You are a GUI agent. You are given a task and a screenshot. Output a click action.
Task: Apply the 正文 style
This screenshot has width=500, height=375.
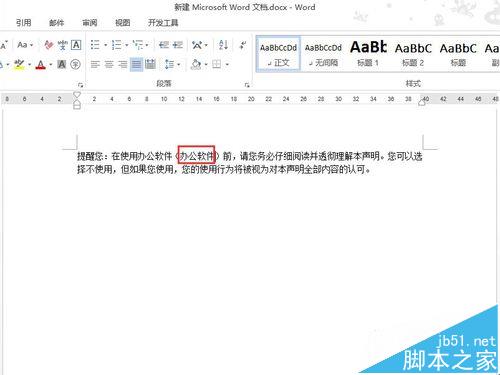[x=278, y=54]
